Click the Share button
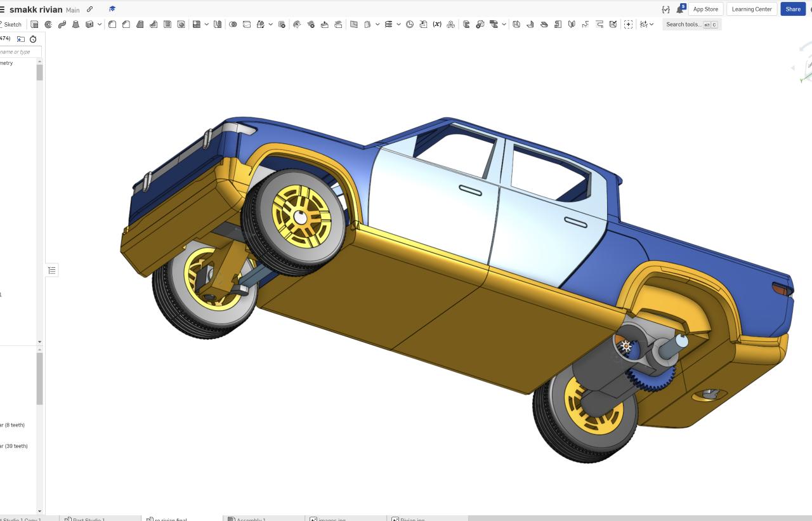This screenshot has width=812, height=521. 792,9
